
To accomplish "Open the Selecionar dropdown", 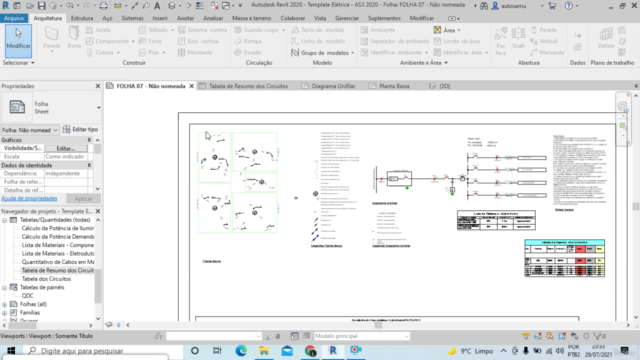I will (x=18, y=63).
